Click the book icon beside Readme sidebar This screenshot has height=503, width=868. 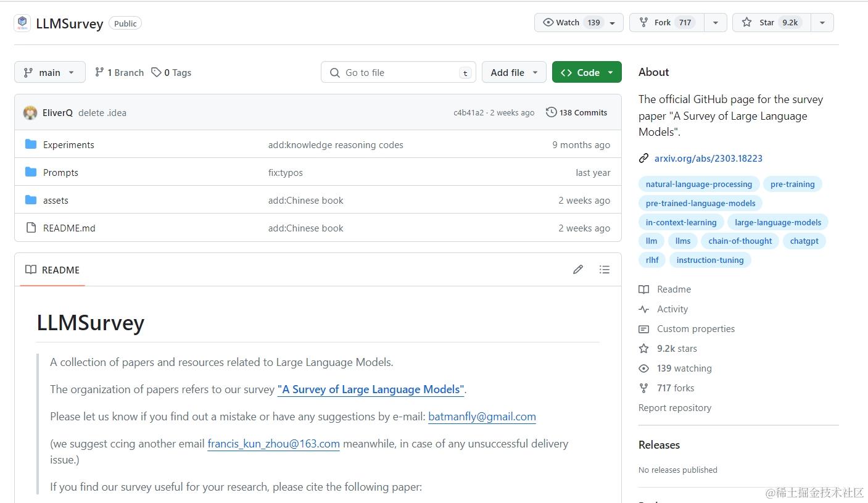(x=644, y=289)
